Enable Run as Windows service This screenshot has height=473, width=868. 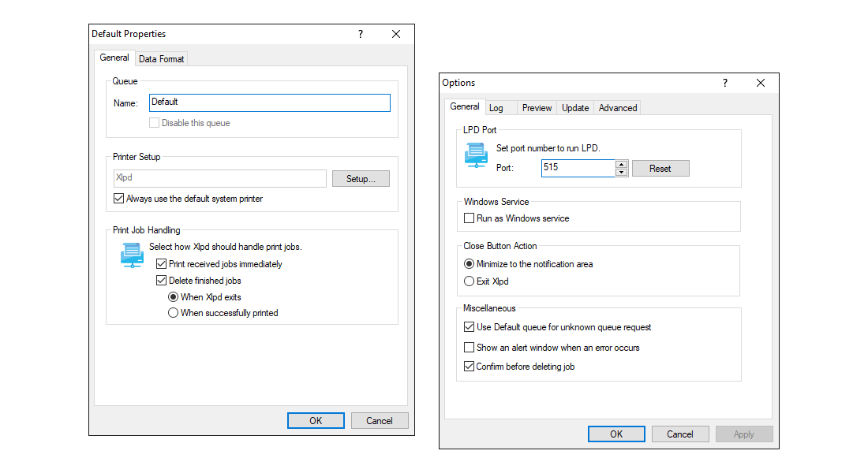coord(470,218)
